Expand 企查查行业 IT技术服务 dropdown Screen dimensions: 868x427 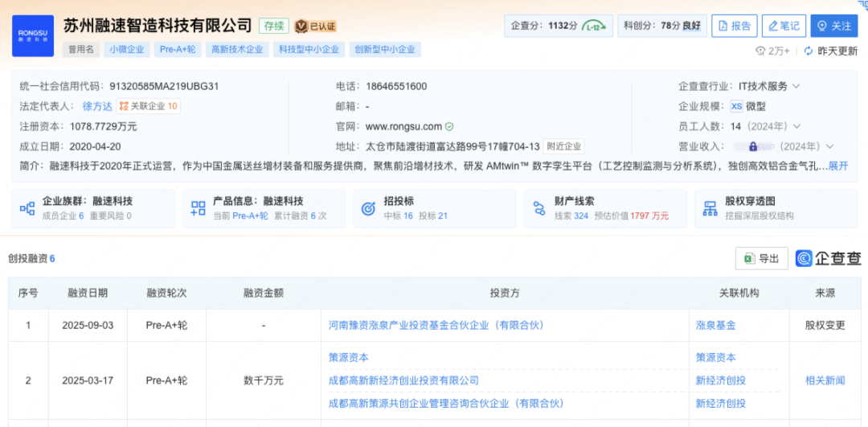point(796,86)
